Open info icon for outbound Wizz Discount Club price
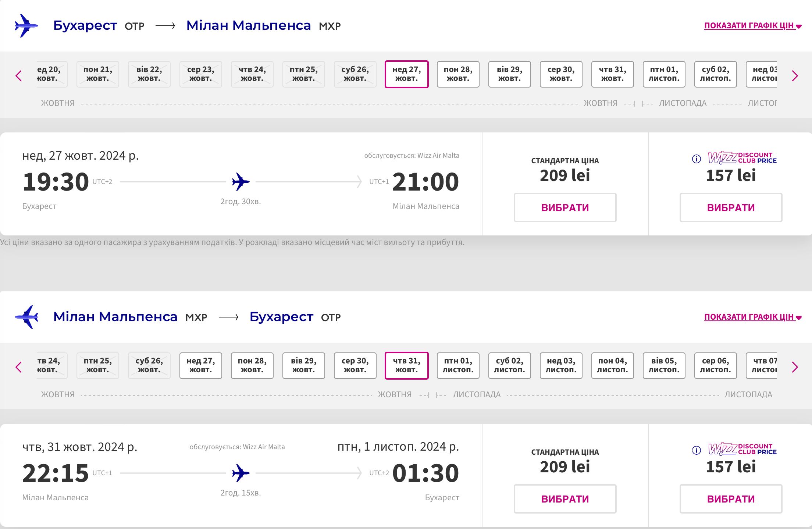 click(696, 159)
